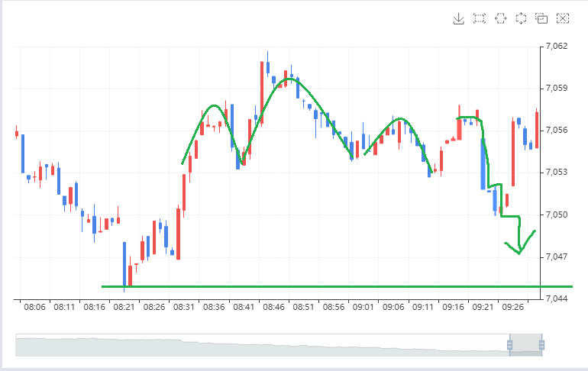
Task: Click the right handle of the zoom slider
Action: pos(541,345)
